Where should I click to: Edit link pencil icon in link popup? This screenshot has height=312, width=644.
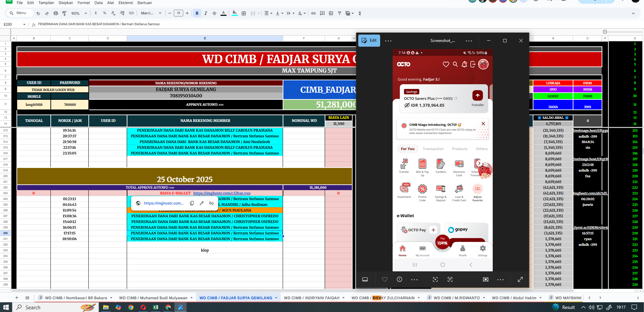202,203
